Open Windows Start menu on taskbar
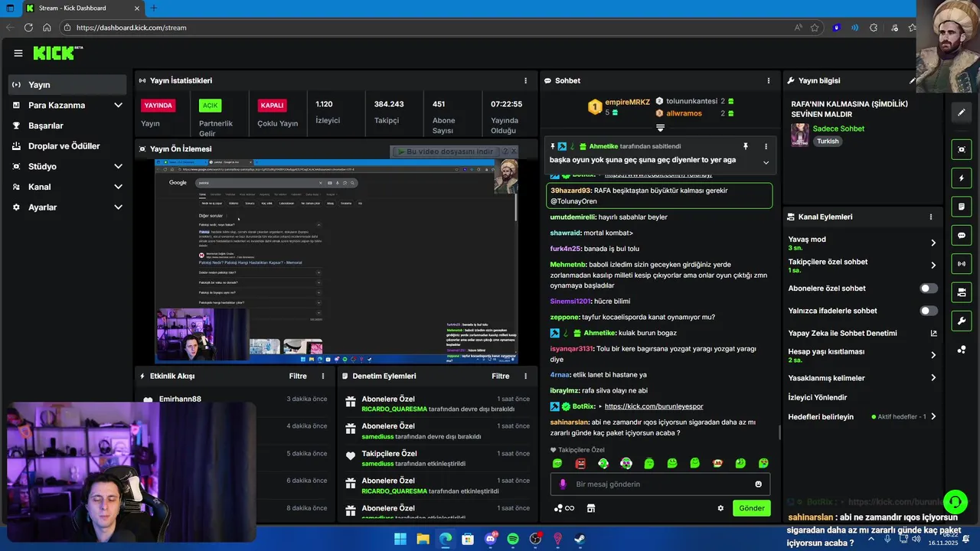This screenshot has height=551, width=980. tap(400, 539)
